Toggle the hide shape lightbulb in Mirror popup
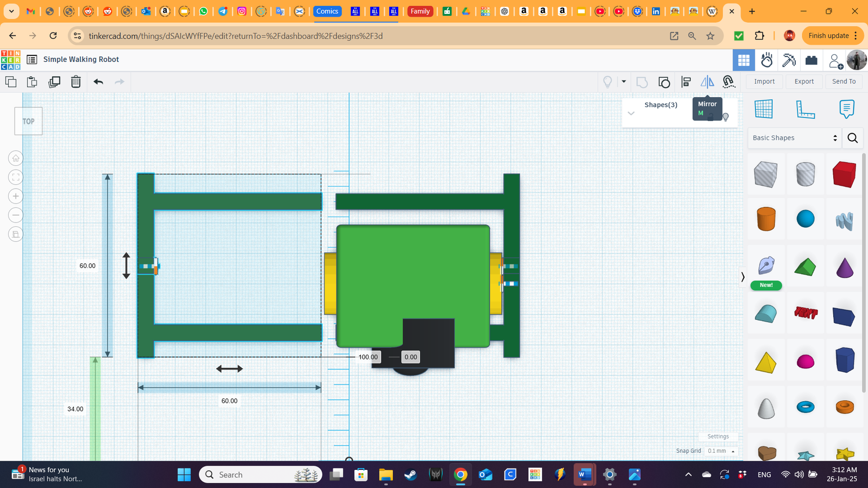 [725, 117]
